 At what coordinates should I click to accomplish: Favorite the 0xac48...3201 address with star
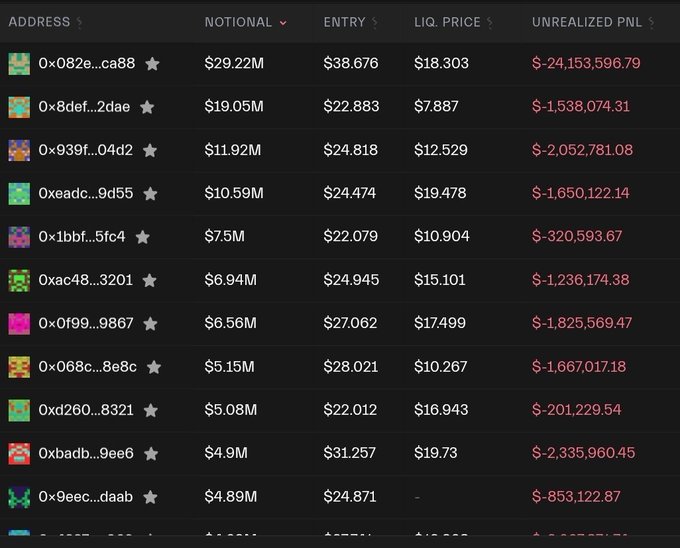tap(149, 281)
